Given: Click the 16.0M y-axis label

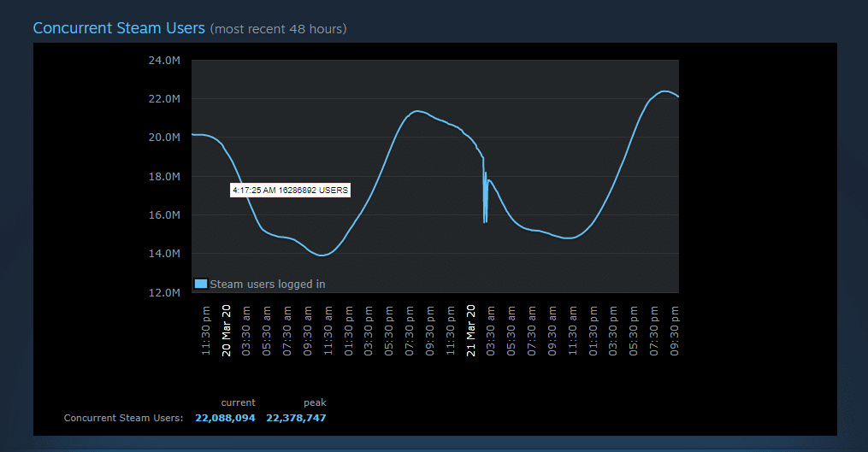Looking at the screenshot, I should tap(164, 215).
